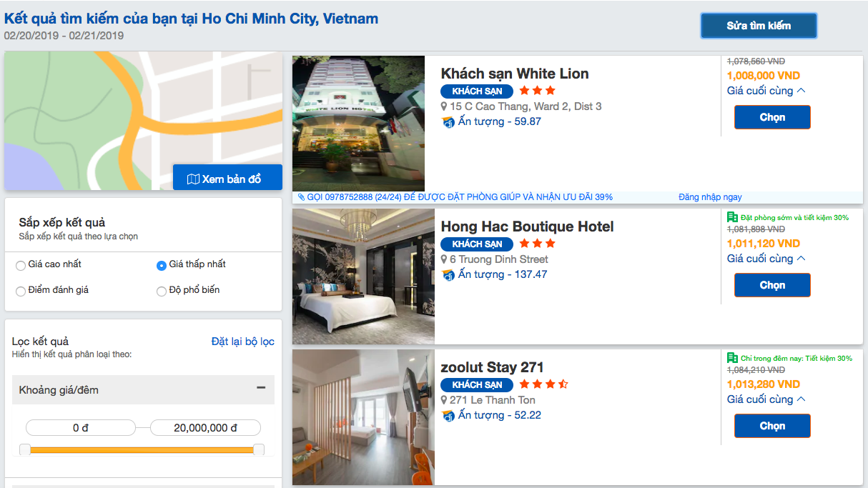This screenshot has width=868, height=488.
Task: Click the tag icon on the phone promo banner
Action: (x=301, y=197)
